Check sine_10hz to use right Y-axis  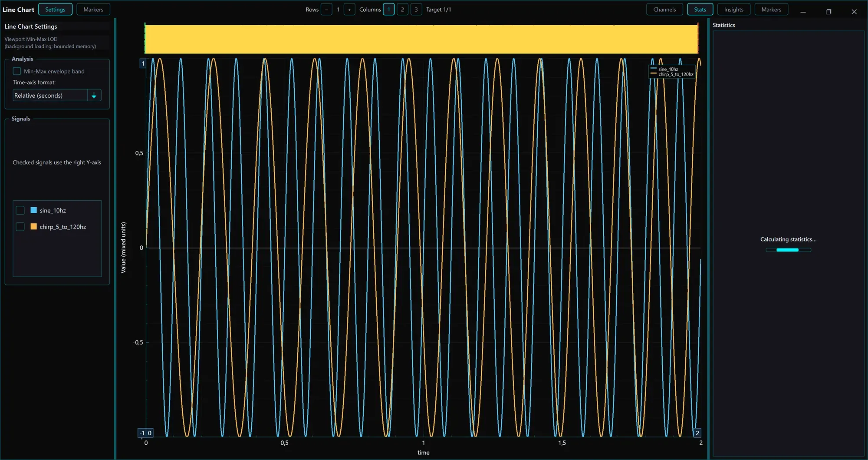click(20, 210)
